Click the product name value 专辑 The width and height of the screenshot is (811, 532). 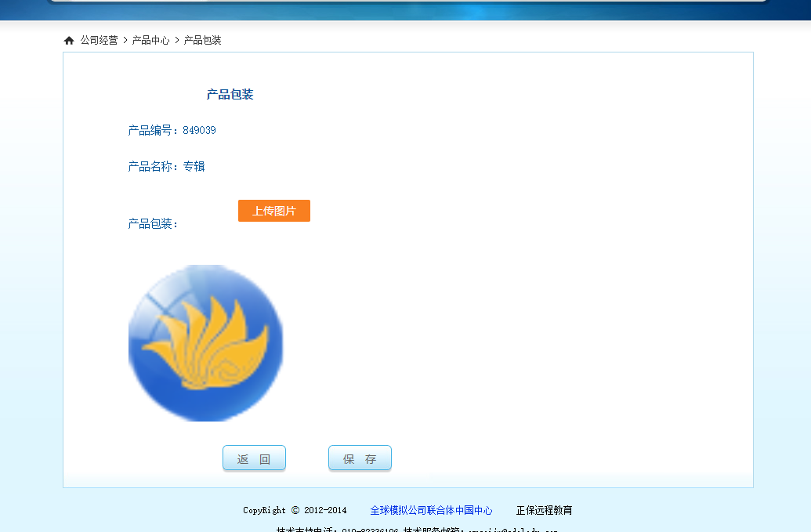coord(194,167)
